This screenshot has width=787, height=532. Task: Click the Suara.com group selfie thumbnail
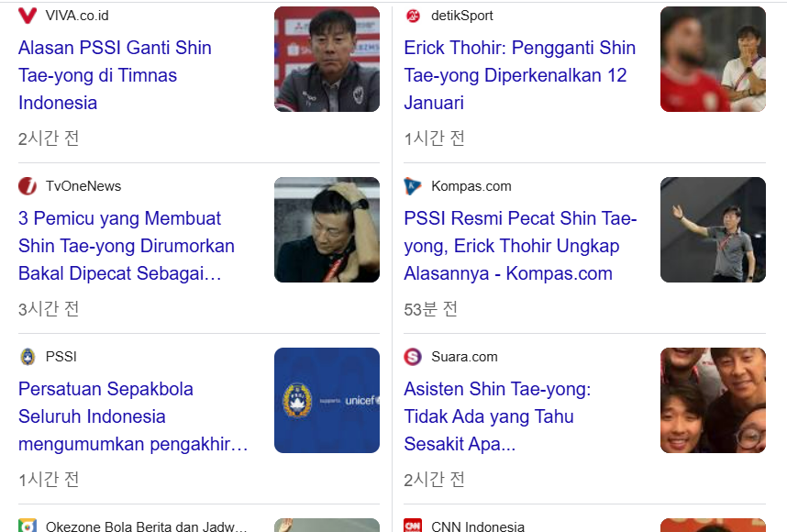(713, 401)
